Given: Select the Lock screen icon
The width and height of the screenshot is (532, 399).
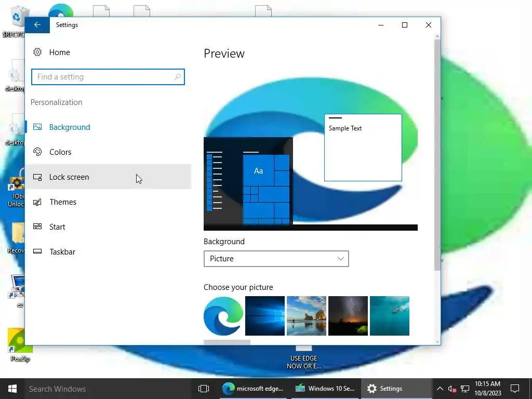Looking at the screenshot, I should 37,177.
